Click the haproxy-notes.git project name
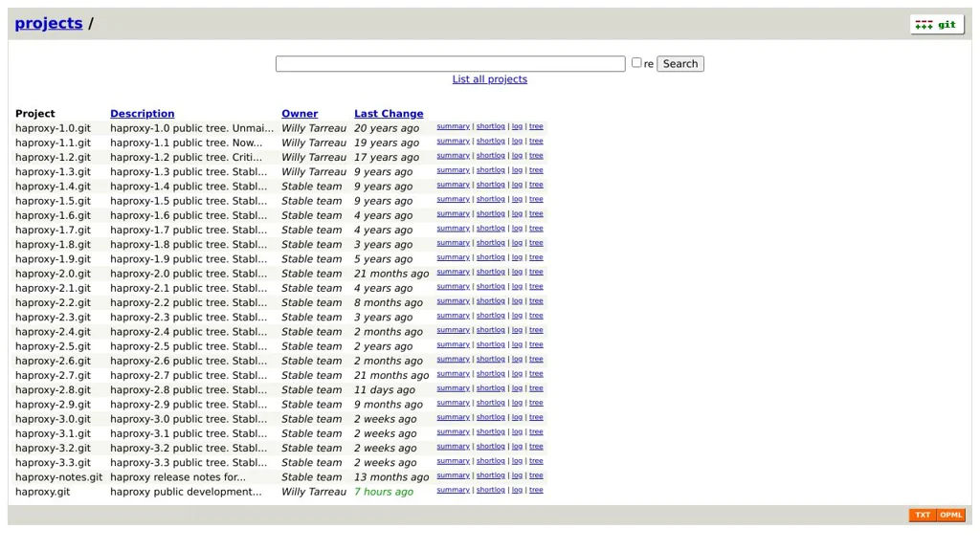This screenshot has height=551, width=980. tap(58, 476)
